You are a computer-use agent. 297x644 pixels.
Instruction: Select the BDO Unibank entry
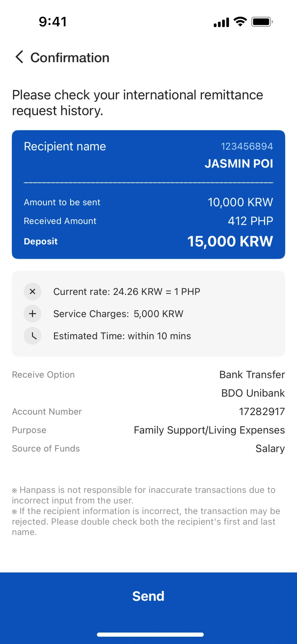pos(253,393)
